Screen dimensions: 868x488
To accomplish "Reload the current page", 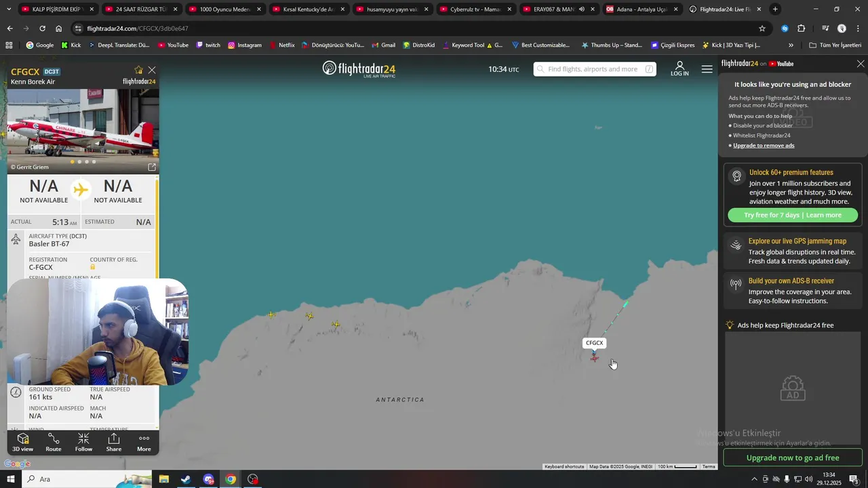I will pos(42,28).
